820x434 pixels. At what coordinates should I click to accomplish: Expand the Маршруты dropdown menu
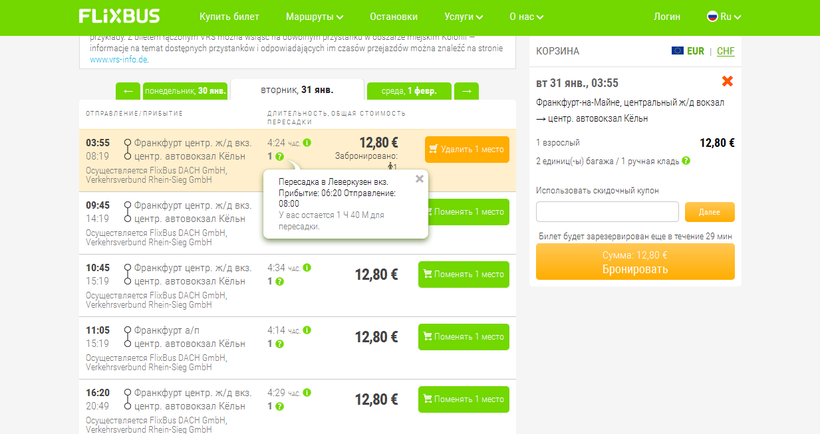(314, 17)
